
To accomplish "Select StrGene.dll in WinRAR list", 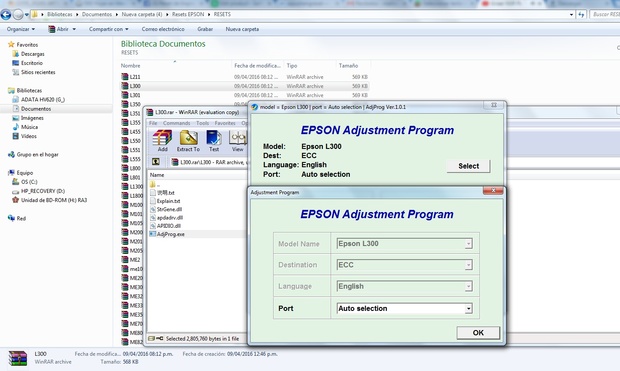I will [x=166, y=209].
